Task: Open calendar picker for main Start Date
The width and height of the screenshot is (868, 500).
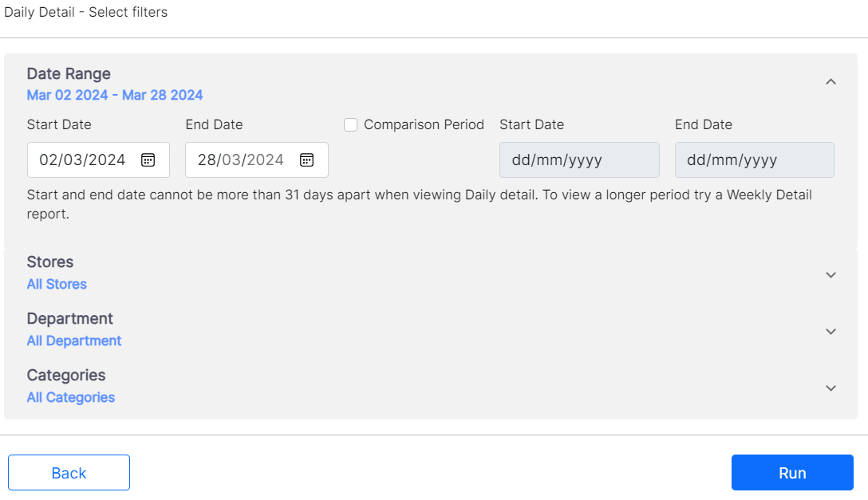Action: tap(148, 159)
